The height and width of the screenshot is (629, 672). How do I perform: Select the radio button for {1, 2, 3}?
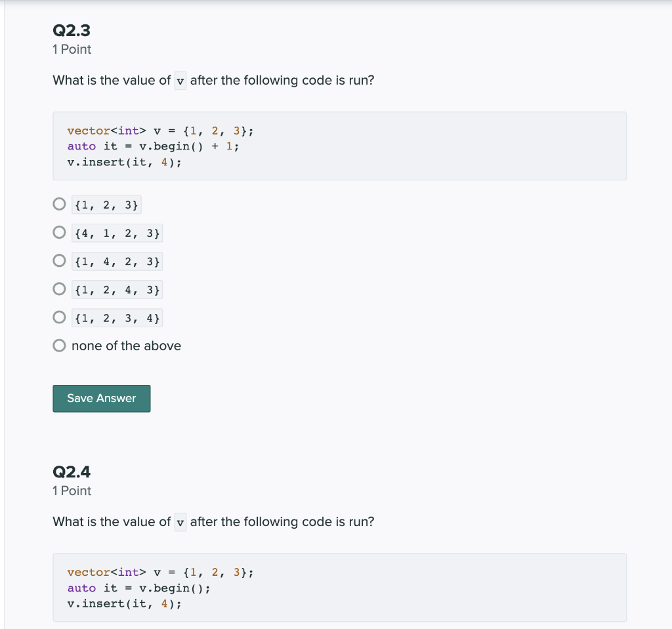click(x=59, y=204)
